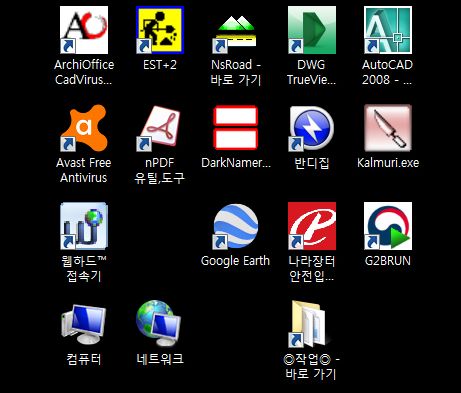Click the Kalmuri.exe knife icon

coord(388,128)
